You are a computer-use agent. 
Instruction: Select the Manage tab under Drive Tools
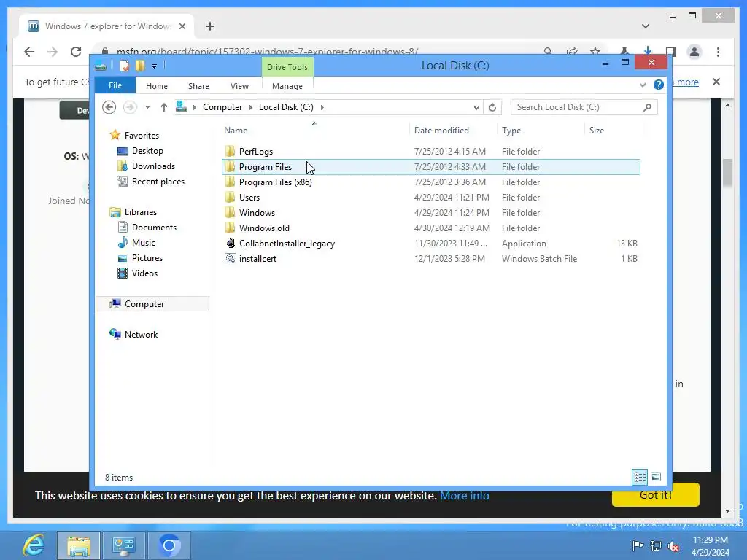(287, 86)
